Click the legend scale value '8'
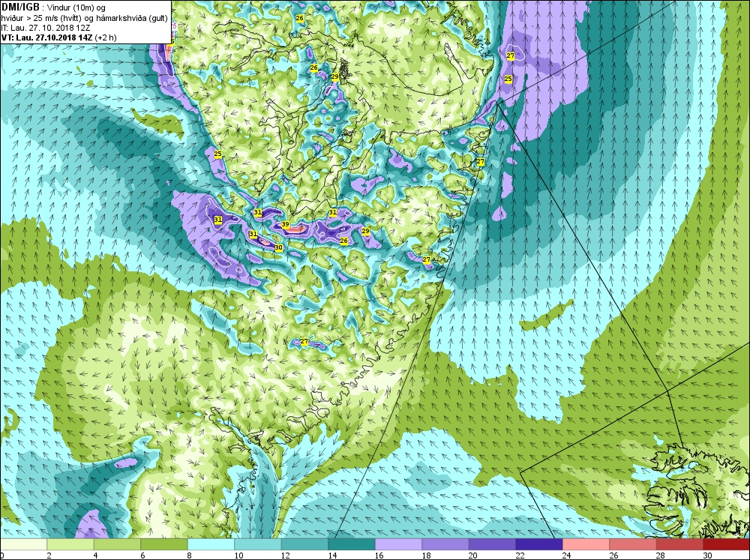This screenshot has width=750, height=560. 190,556
